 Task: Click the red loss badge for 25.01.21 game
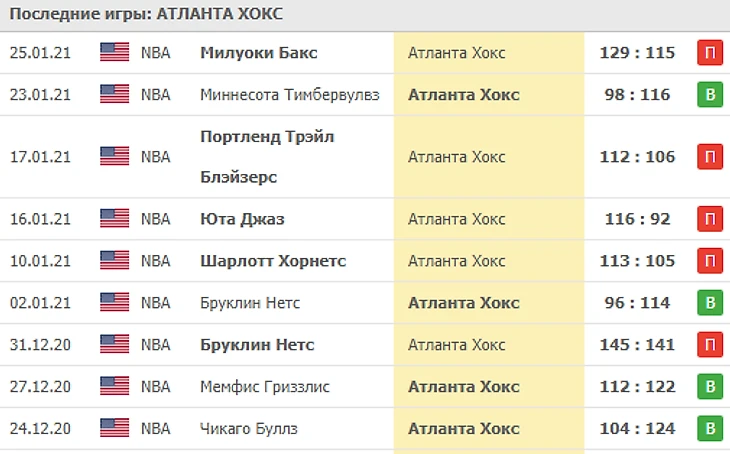point(710,53)
